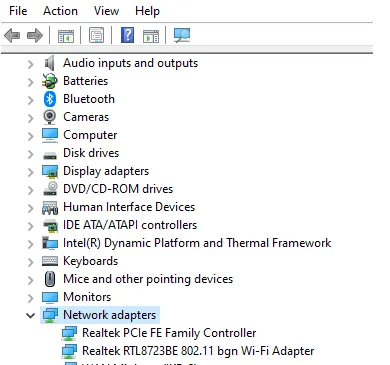Expand the Cameras category
This screenshot has width=390, height=365.
pos(31,118)
